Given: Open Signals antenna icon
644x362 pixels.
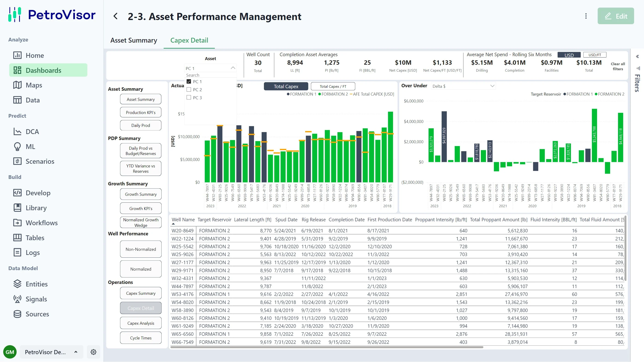Looking at the screenshot, I should point(17,299).
